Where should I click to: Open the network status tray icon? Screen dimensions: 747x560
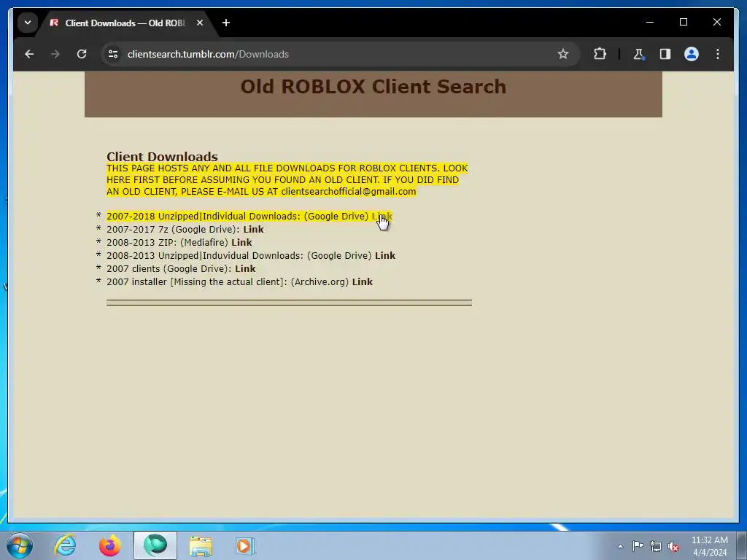click(656, 546)
